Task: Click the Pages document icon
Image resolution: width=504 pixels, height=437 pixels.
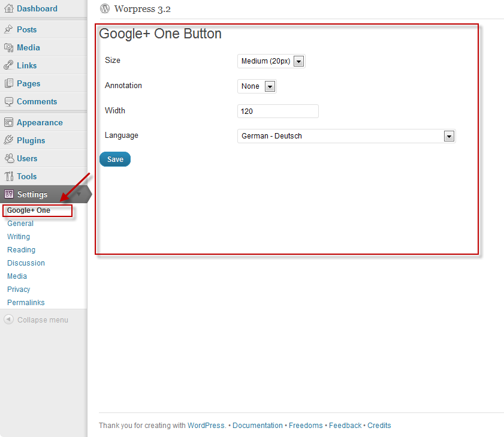Action: point(8,83)
